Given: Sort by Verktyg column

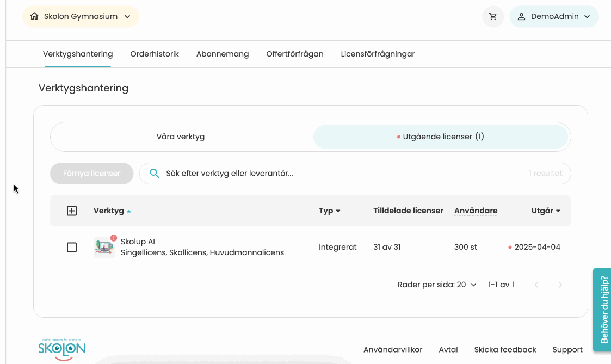Looking at the screenshot, I should click(x=112, y=211).
